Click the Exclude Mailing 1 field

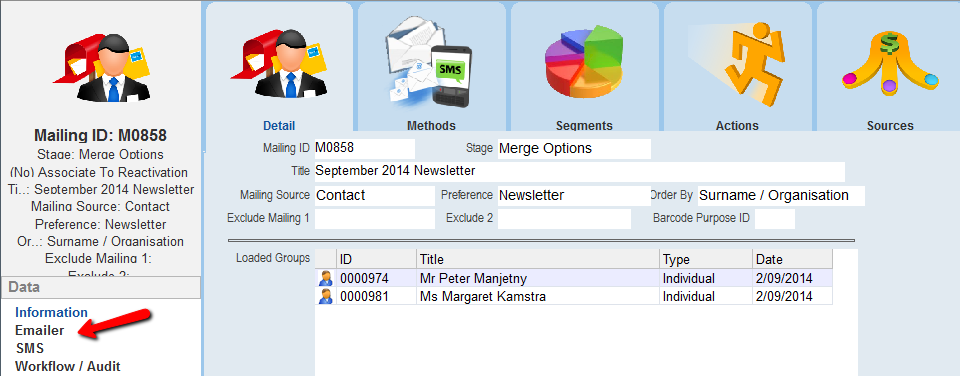point(374,219)
